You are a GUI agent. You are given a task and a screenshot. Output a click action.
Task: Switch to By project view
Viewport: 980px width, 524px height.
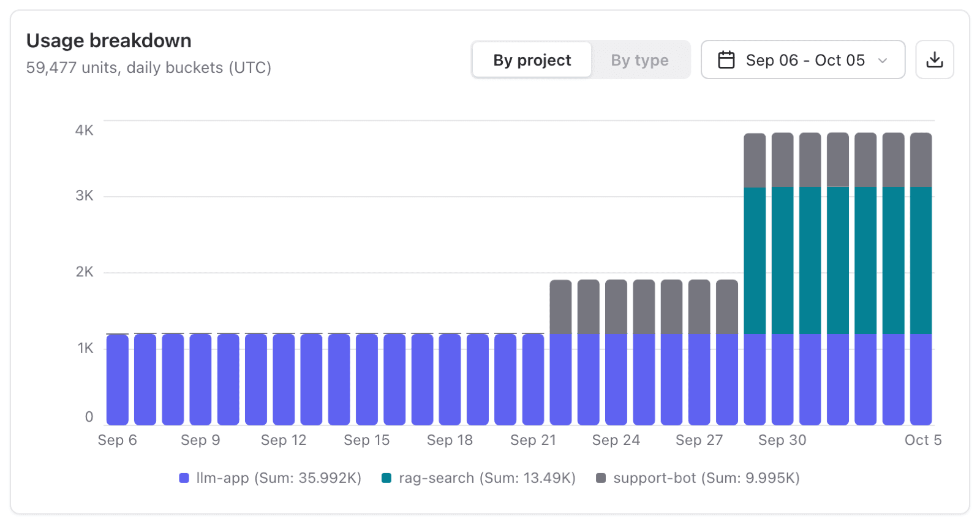click(x=532, y=59)
